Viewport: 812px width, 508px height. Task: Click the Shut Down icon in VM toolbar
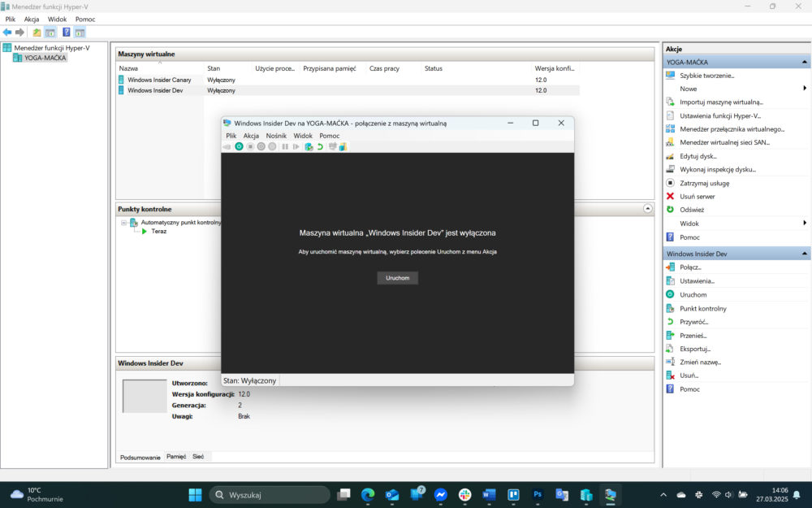[261, 146]
